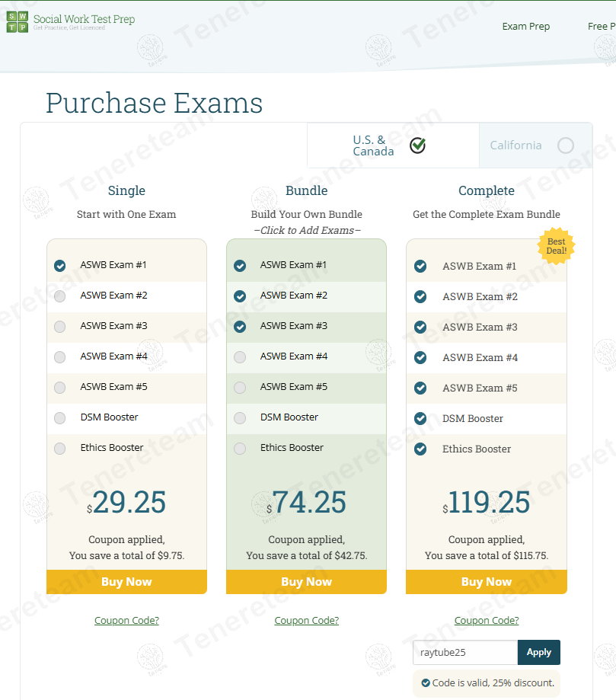The image size is (616, 700).
Task: Click the Best Deal badge
Action: (556, 246)
